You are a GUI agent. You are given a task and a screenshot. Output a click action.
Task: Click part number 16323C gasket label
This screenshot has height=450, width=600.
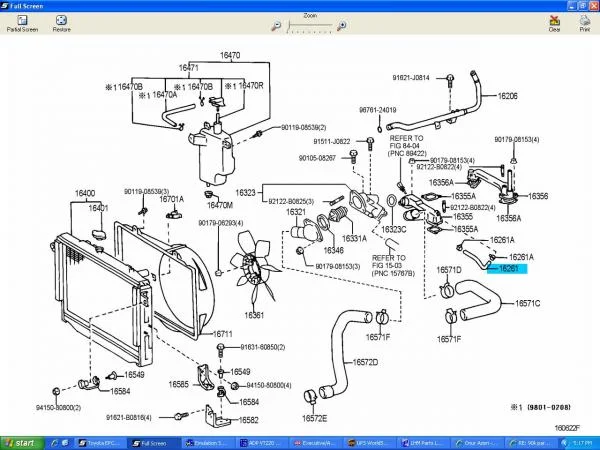click(394, 229)
